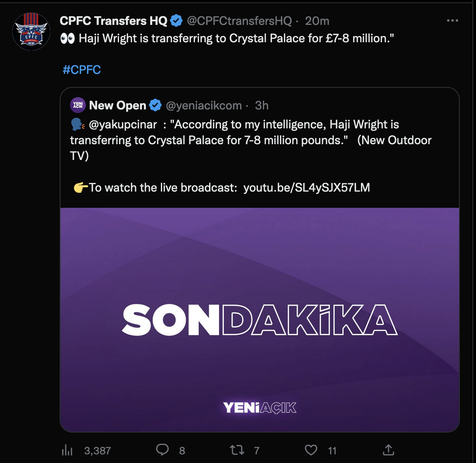Screen dimensions: 476x463
Task: Click the Yeni Açık small avatar icon
Action: 78,105
